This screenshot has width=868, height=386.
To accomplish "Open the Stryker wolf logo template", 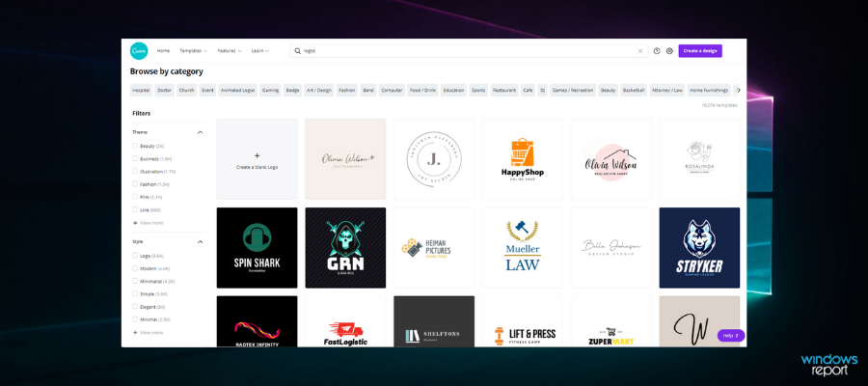I will click(x=700, y=248).
